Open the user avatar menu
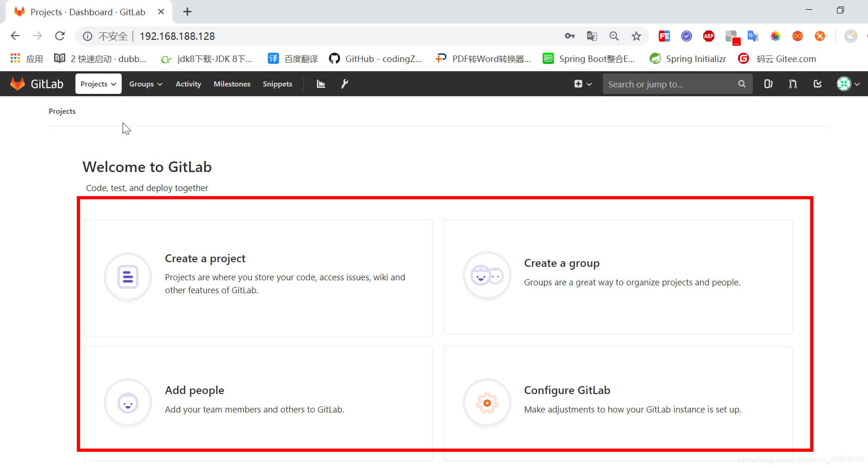The width and height of the screenshot is (868, 468). [849, 84]
